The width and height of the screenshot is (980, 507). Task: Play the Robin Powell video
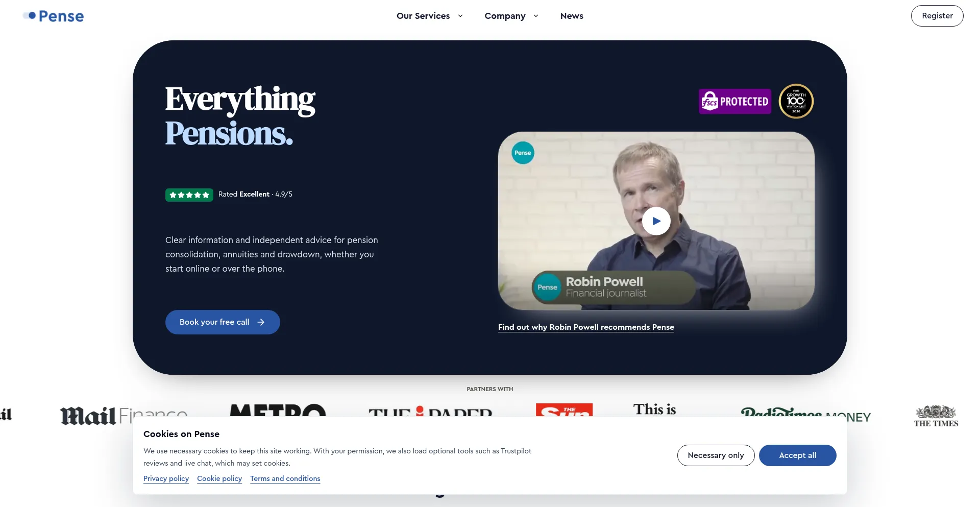tap(656, 221)
